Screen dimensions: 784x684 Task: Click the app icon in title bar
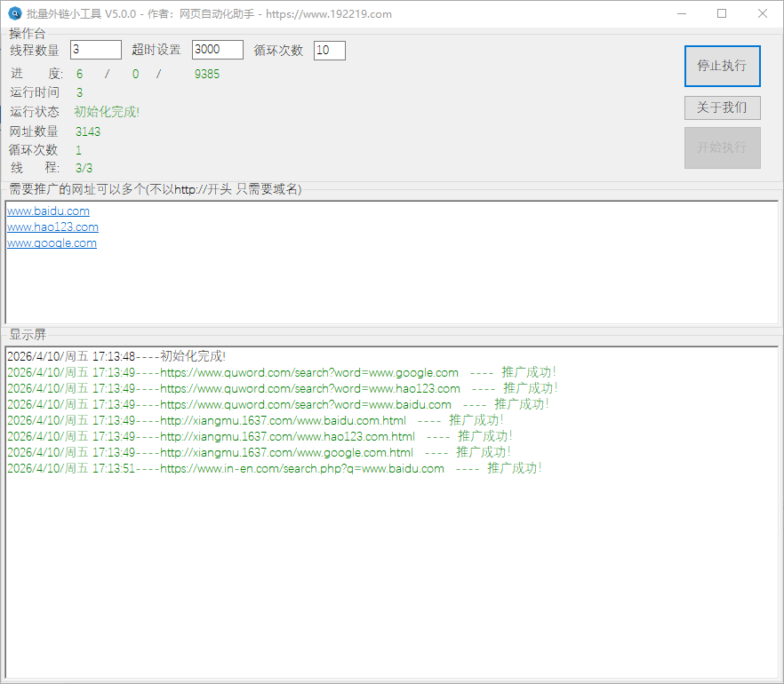click(15, 13)
